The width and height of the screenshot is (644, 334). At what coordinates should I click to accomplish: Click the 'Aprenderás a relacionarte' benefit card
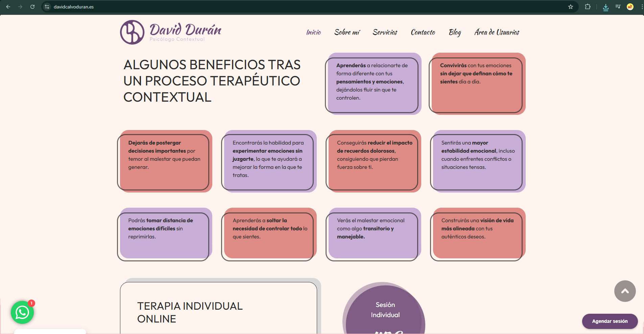(x=373, y=83)
